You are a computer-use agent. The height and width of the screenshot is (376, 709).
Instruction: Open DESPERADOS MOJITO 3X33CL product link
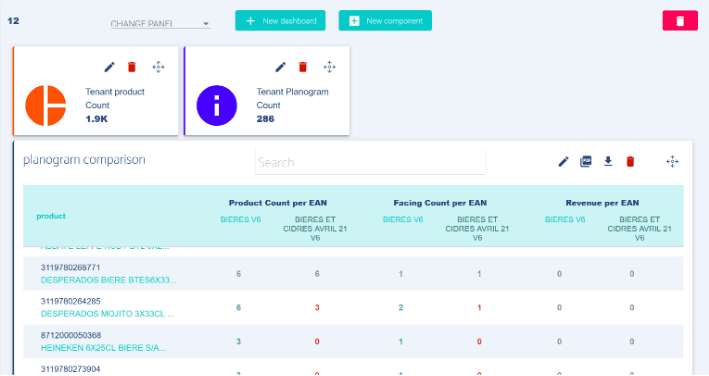click(107, 314)
